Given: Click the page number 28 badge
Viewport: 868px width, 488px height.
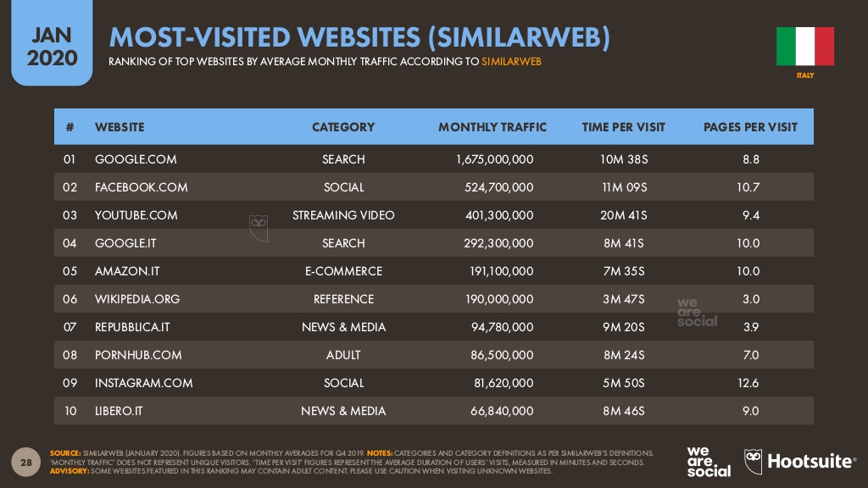Looking at the screenshot, I should [x=26, y=462].
